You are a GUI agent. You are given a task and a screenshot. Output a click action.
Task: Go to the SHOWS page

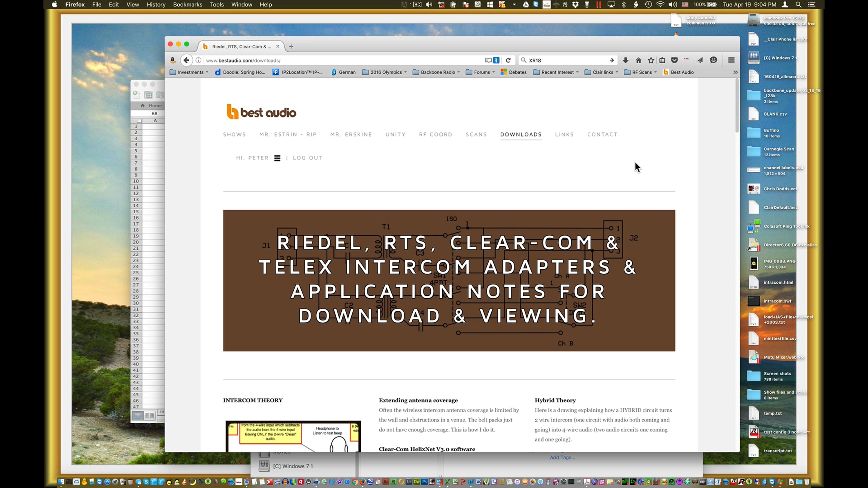(234, 134)
